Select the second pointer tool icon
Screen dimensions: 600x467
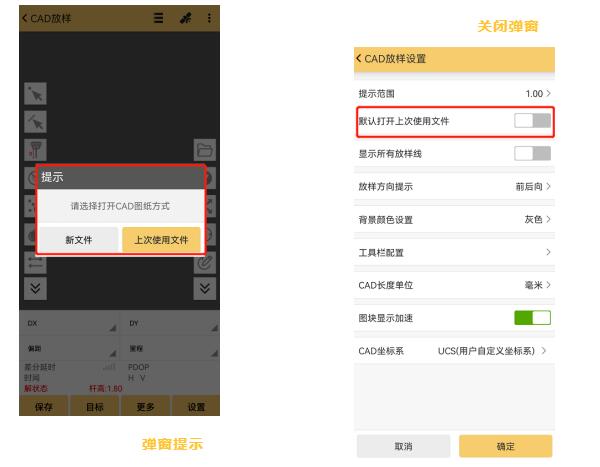[x=35, y=122]
